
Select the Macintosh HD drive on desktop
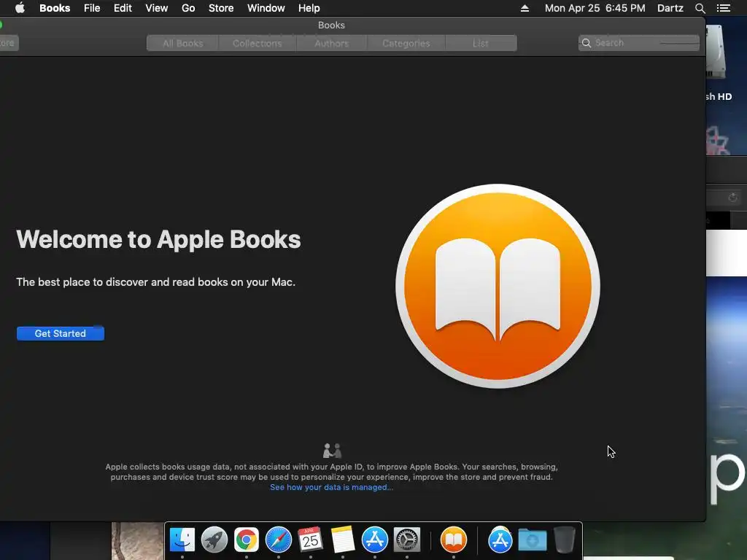point(717,62)
